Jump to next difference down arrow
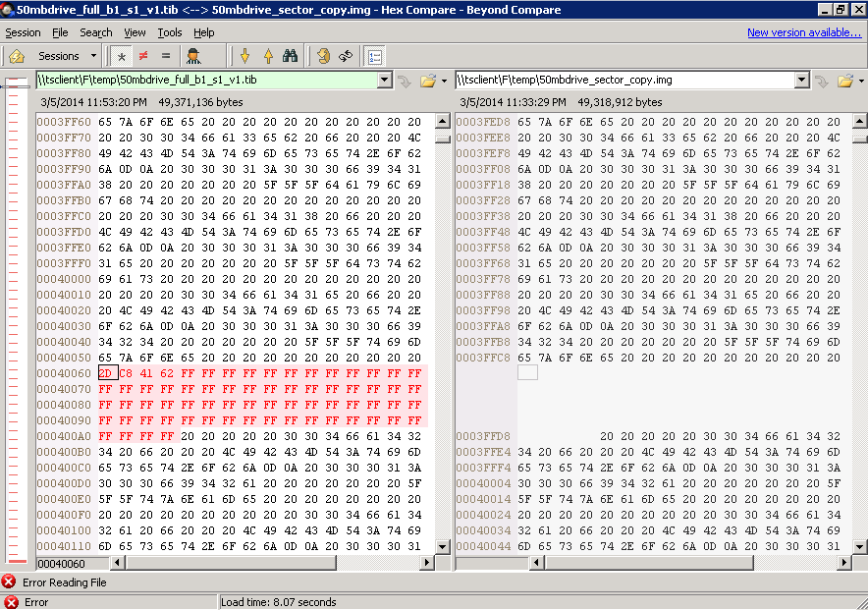 point(244,56)
